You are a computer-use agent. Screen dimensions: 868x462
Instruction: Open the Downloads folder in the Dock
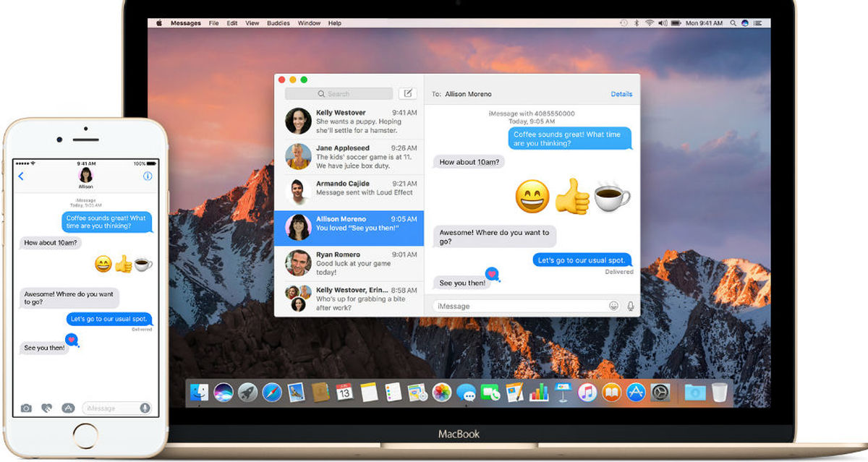pyautogui.click(x=694, y=393)
